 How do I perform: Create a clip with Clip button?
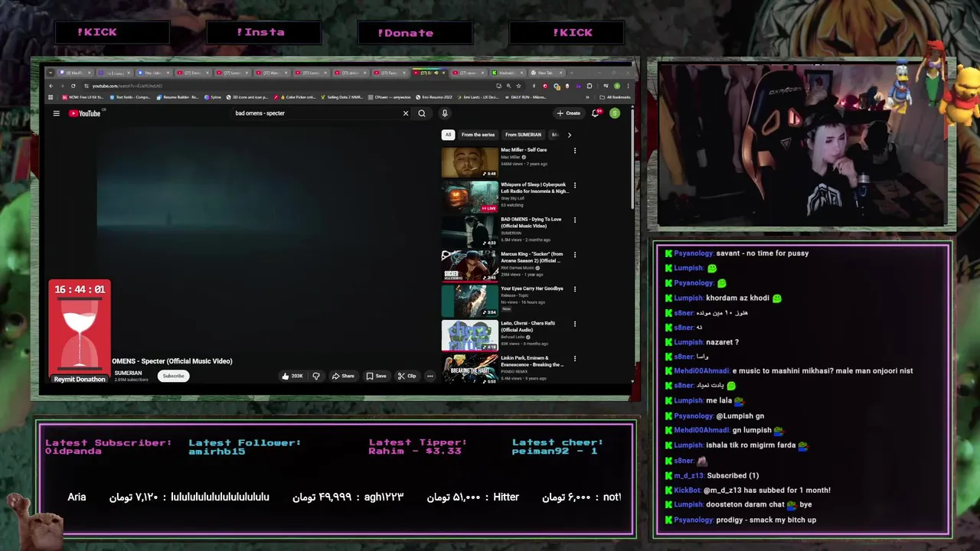tap(407, 376)
